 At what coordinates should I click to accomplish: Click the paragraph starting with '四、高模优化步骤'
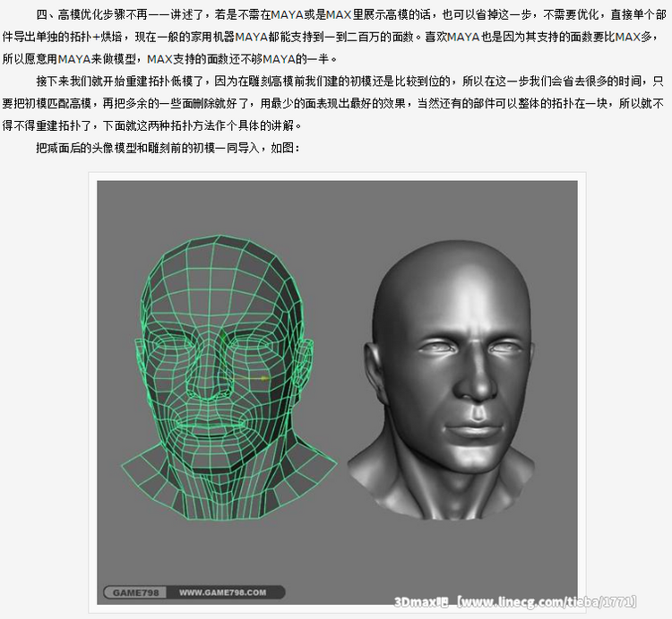tap(334, 37)
